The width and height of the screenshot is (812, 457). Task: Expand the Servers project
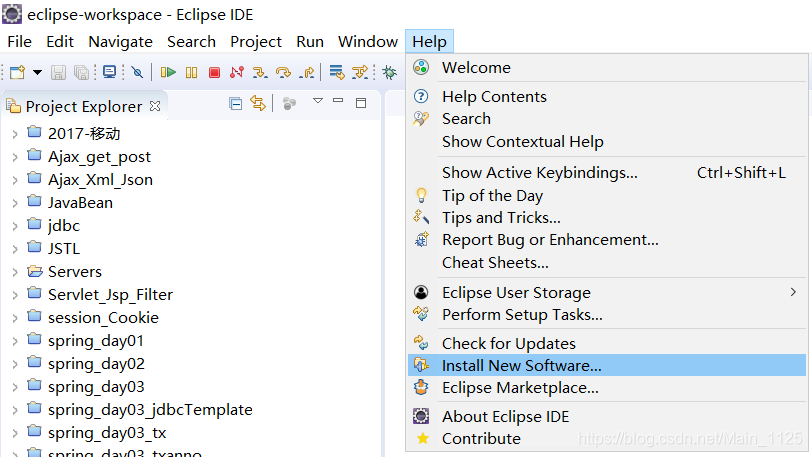pyautogui.click(x=15, y=272)
